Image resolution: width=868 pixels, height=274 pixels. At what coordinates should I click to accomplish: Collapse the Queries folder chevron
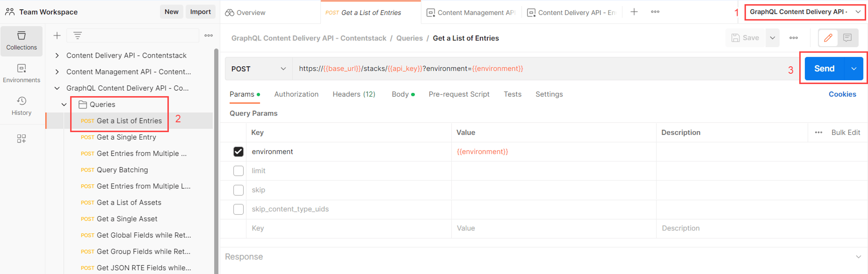click(64, 104)
